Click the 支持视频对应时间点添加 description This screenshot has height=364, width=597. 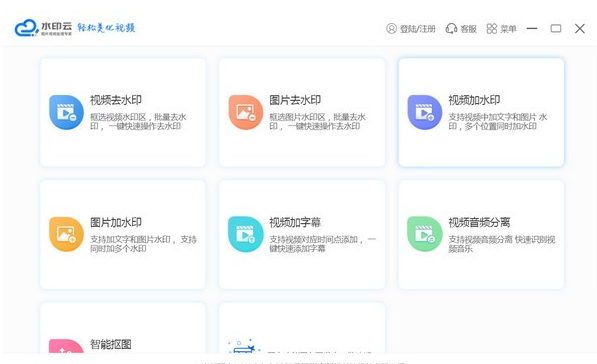[x=322, y=244]
